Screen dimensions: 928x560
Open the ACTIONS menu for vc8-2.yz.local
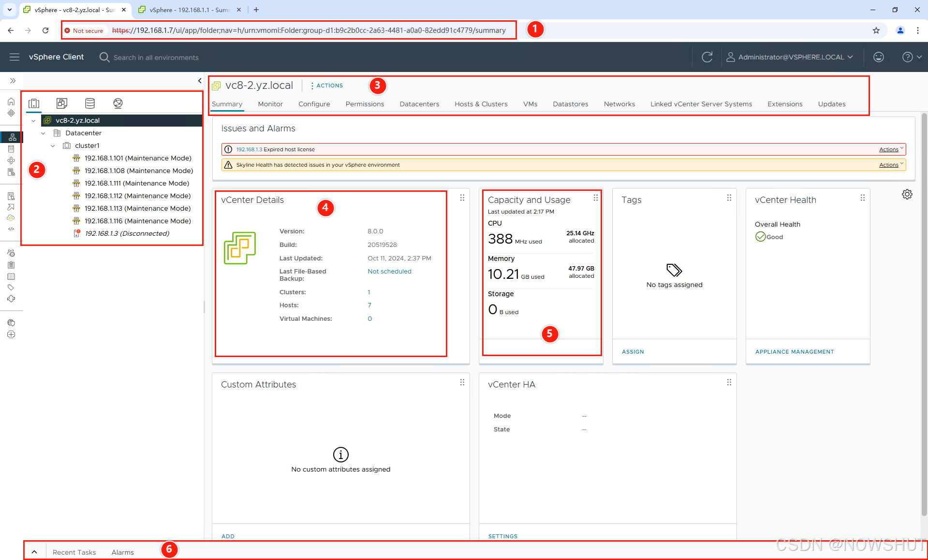(x=327, y=86)
